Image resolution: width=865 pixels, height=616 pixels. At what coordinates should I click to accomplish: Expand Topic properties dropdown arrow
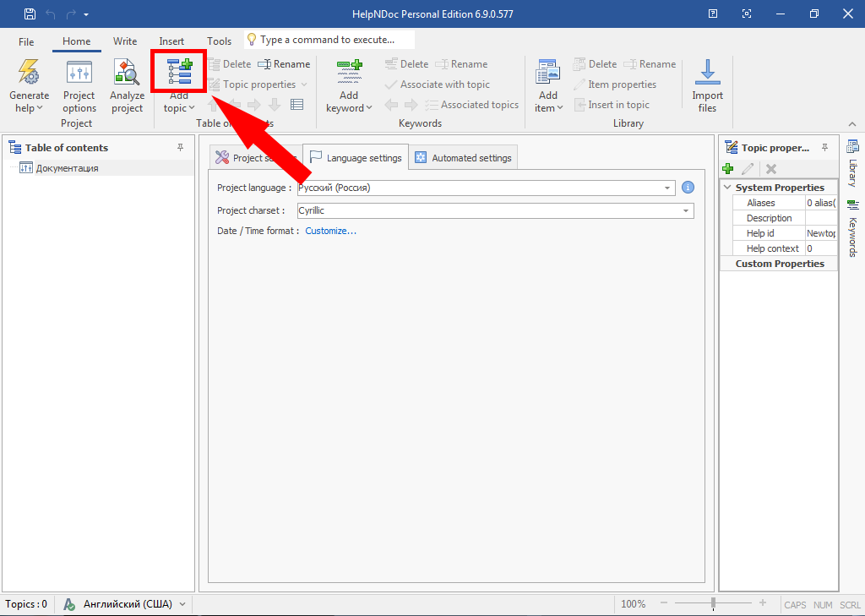[x=304, y=84]
